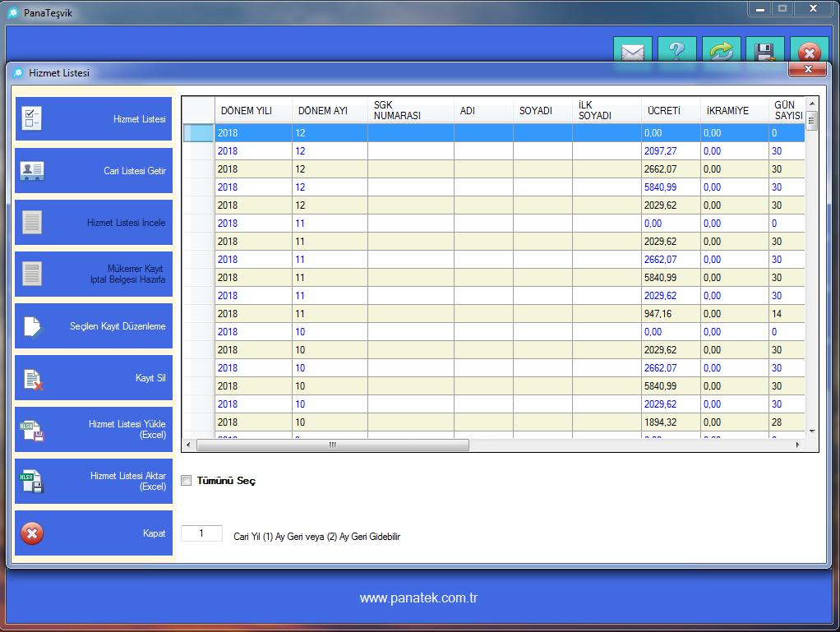Viewport: 840px width, 632px height.
Task: Click GÜN SAYISI column header
Action: [x=787, y=110]
